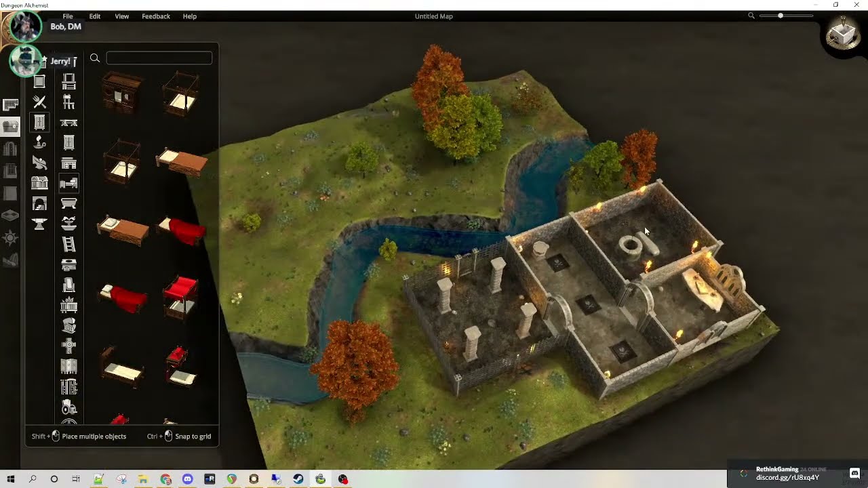The height and width of the screenshot is (488, 868).
Task: Click Bob, DM user avatar
Action: tap(26, 26)
